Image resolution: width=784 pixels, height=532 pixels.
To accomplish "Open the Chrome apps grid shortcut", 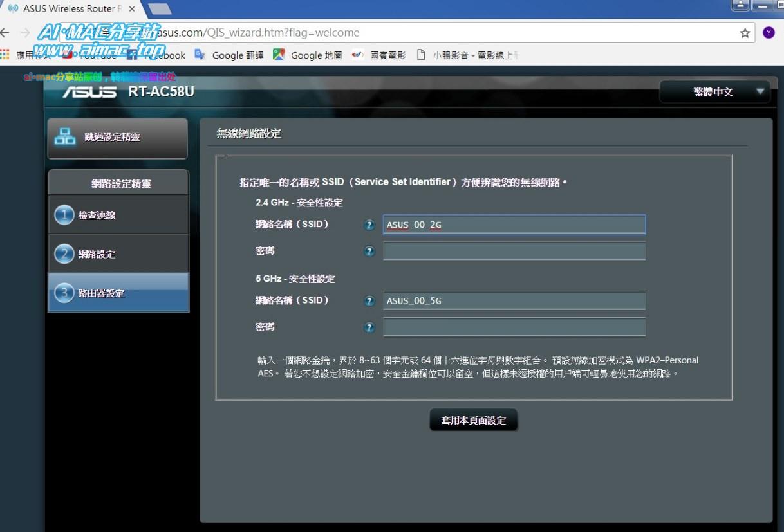I will click(x=6, y=55).
